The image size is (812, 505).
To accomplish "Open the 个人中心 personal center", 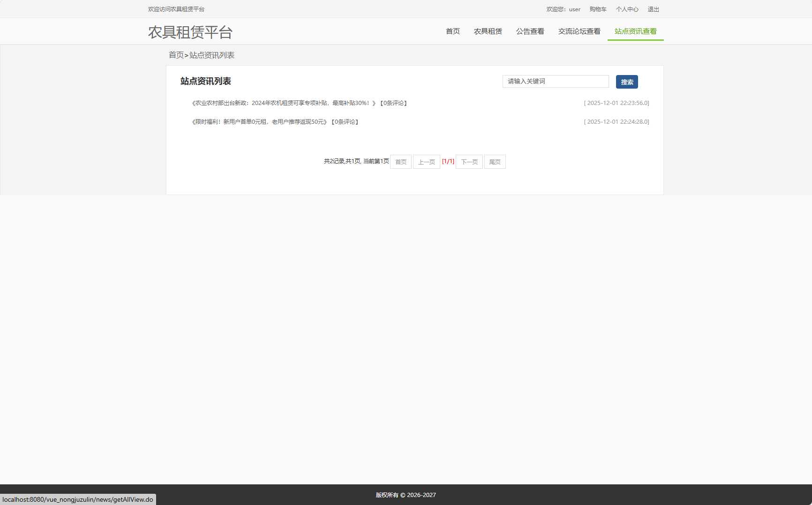I will tap(627, 9).
